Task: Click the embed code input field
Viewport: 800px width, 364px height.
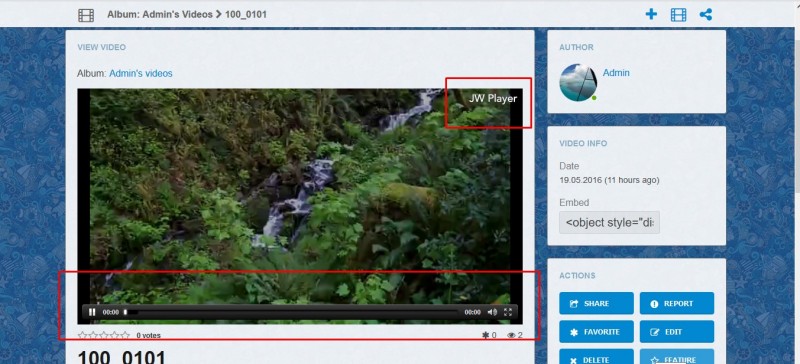Action: [609, 223]
